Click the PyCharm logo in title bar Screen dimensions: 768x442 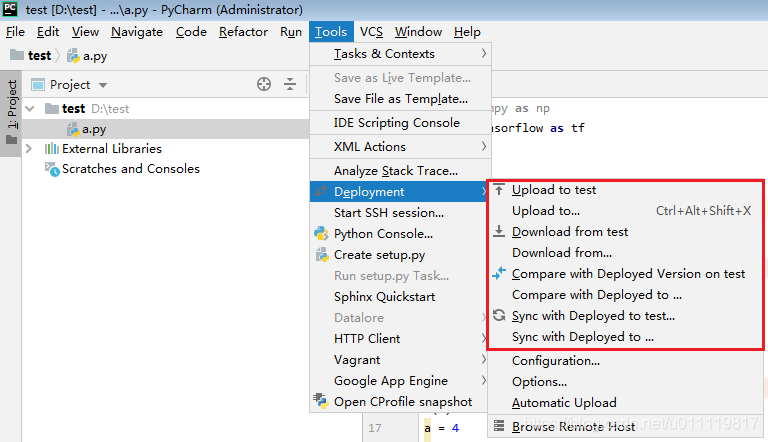tap(10, 9)
